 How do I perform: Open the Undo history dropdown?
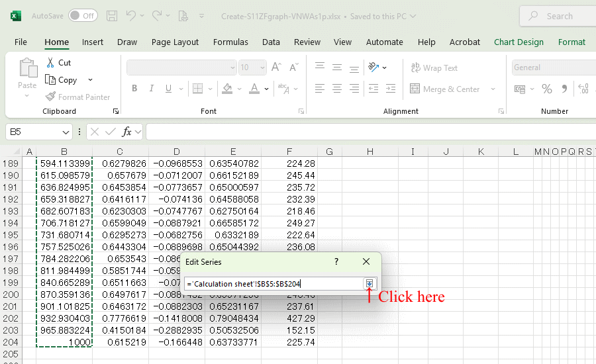coord(142,16)
